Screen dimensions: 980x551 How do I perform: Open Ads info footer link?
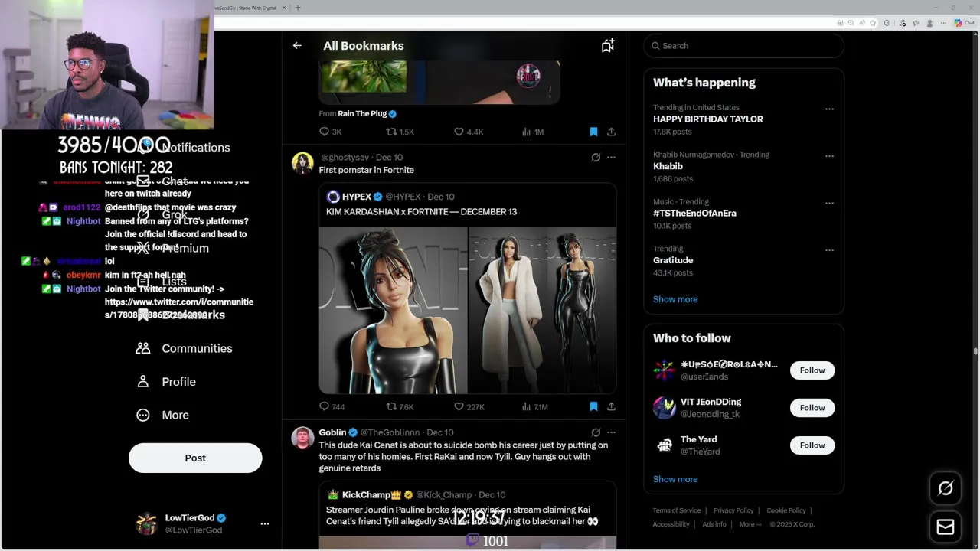[714, 524]
